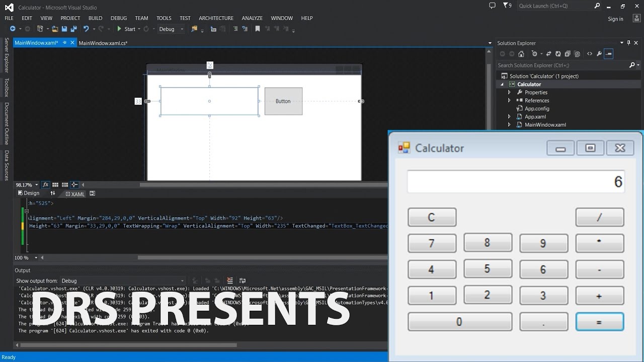Viewport: 644px width, 362px height.
Task: Click the Collapse All icon in Solution Explorer
Action: (568, 54)
